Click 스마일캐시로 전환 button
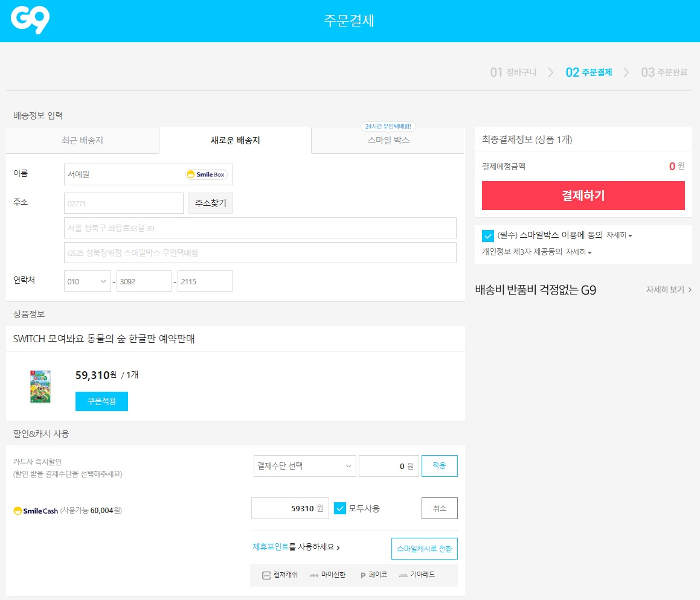Screen dimensions: 700x600 click(x=424, y=549)
